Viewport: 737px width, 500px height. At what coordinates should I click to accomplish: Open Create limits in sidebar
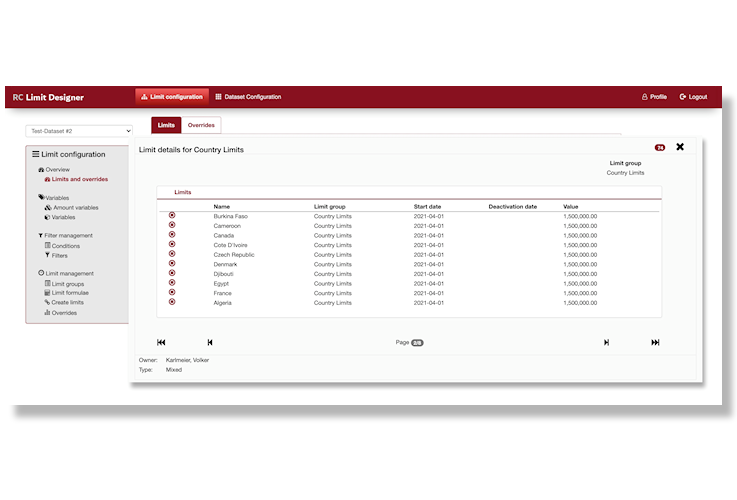click(x=67, y=302)
